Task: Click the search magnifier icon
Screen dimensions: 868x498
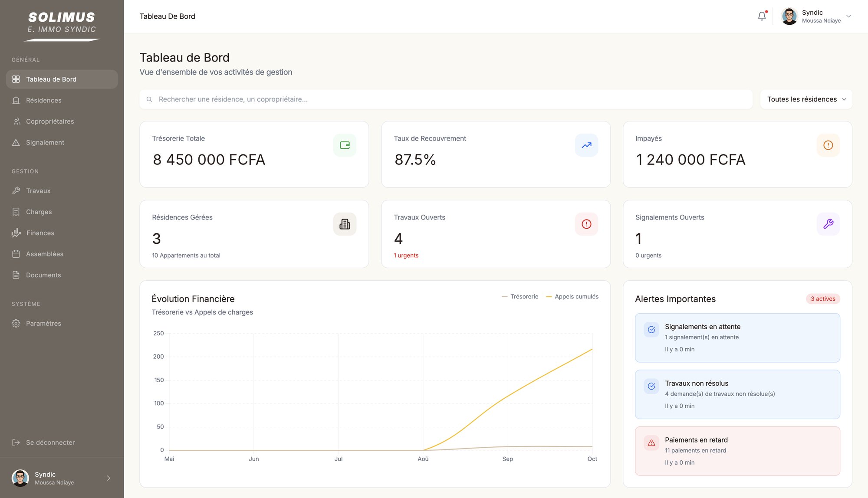Action: click(x=149, y=99)
